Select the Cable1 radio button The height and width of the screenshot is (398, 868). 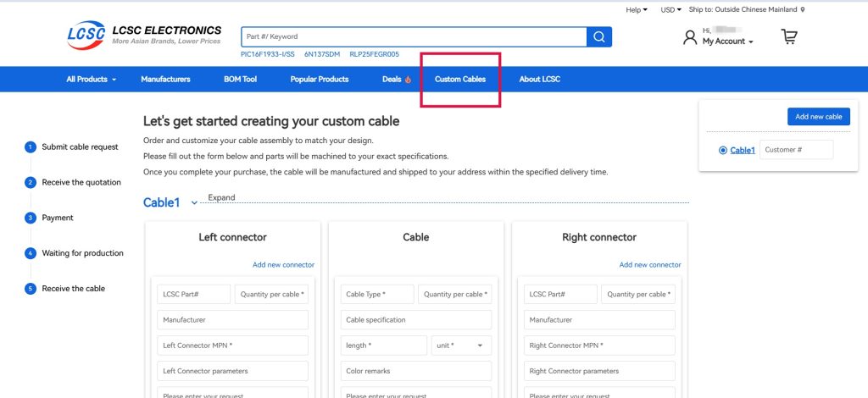click(x=722, y=150)
